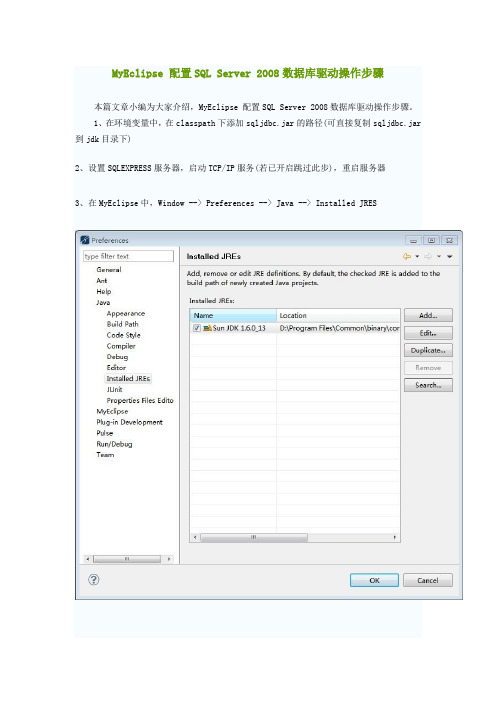This screenshot has height=702, width=496.
Task: Toggle the Sun JDK 1.6.0_13 checkbox
Action: tap(197, 328)
